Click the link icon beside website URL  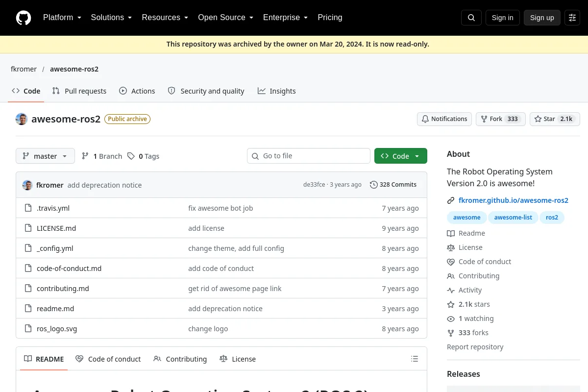[x=451, y=200]
